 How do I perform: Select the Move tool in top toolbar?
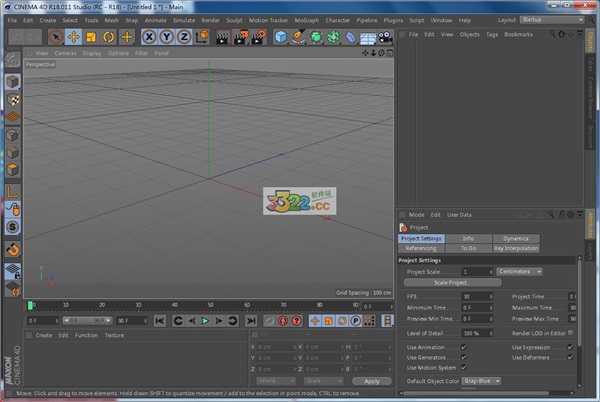[73, 37]
